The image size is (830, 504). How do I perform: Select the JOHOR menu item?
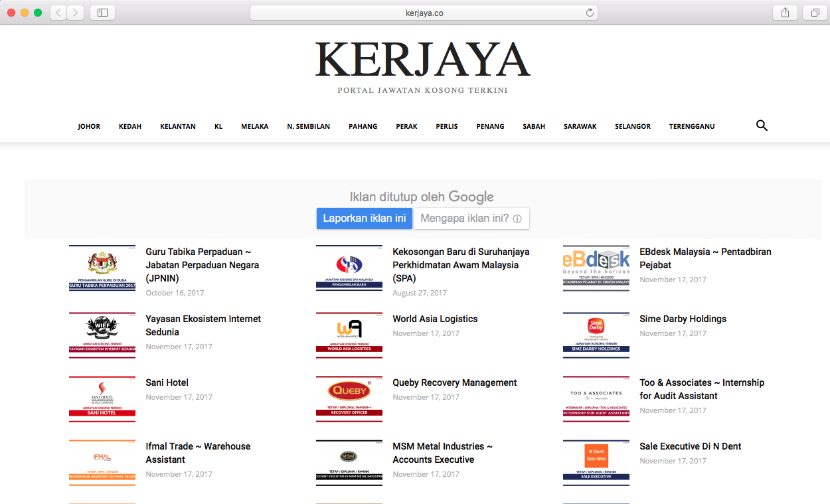[x=88, y=126]
